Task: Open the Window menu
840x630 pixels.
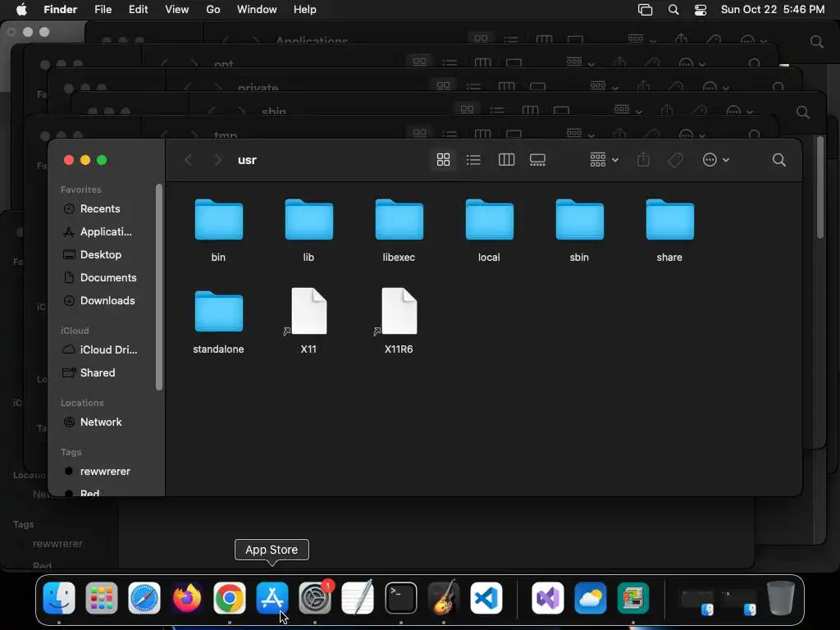Action: click(257, 10)
